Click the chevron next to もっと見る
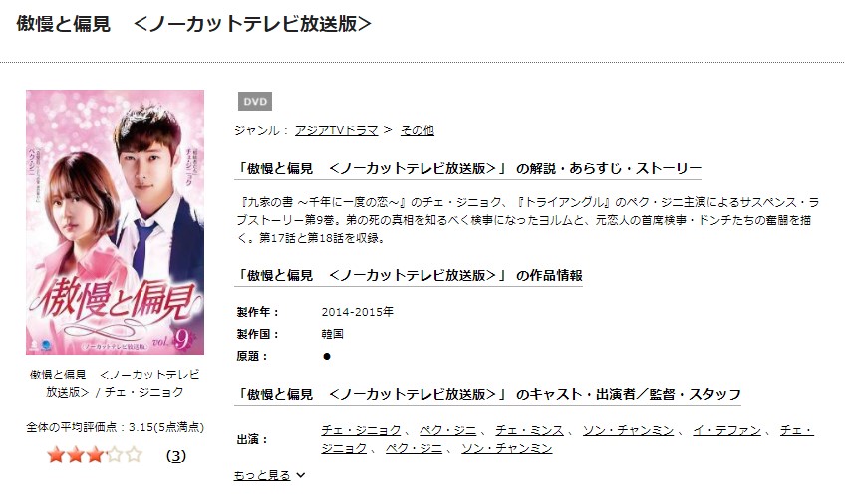This screenshot has height=504, width=845. pyautogui.click(x=301, y=475)
